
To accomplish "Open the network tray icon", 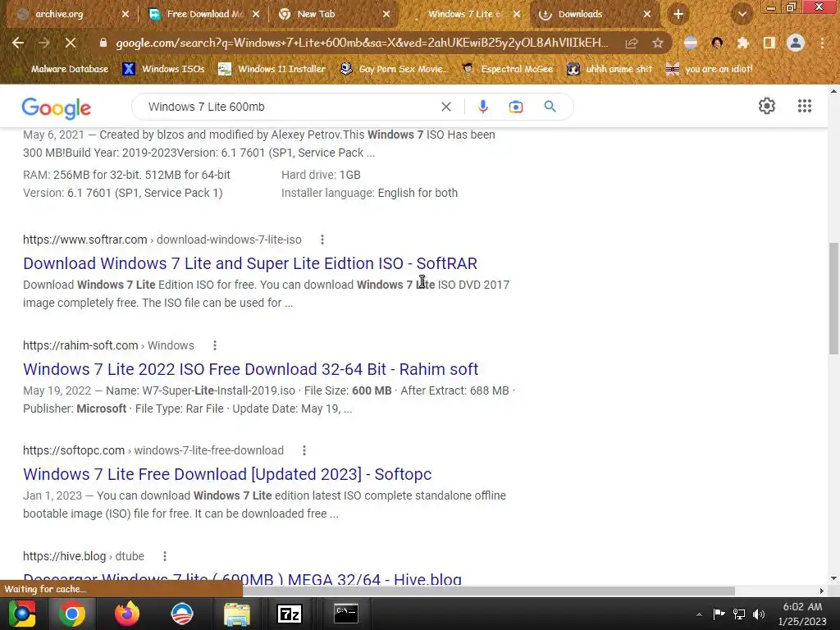I will pos(739,614).
